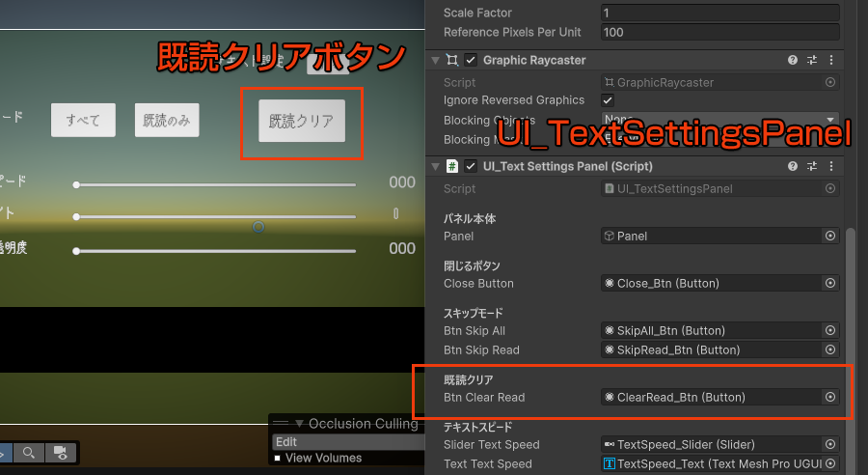The height and width of the screenshot is (475, 868).
Task: Open presets icon for UI_Text Settings Panel
Action: tap(812, 166)
